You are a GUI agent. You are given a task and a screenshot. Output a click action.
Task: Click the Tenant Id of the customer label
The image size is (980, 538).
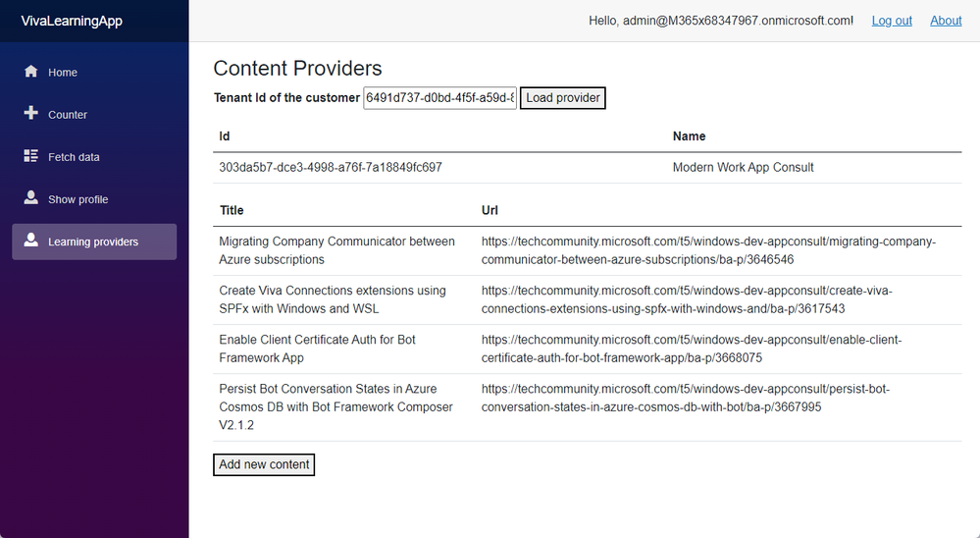pyautogui.click(x=286, y=97)
